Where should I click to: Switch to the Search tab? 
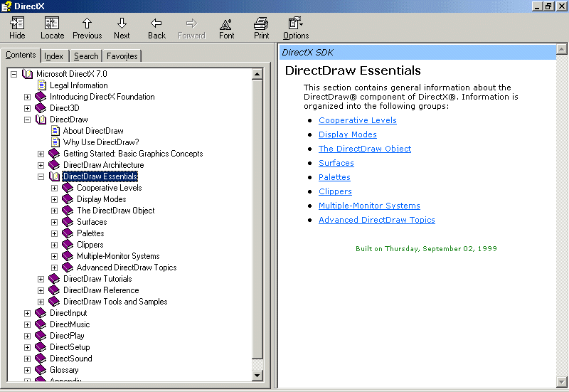(x=86, y=56)
